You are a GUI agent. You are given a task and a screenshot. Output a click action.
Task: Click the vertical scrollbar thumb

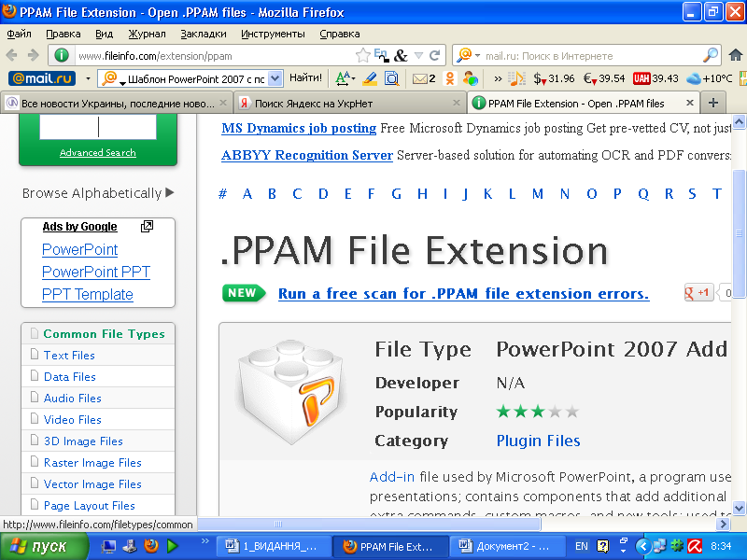coord(740,233)
